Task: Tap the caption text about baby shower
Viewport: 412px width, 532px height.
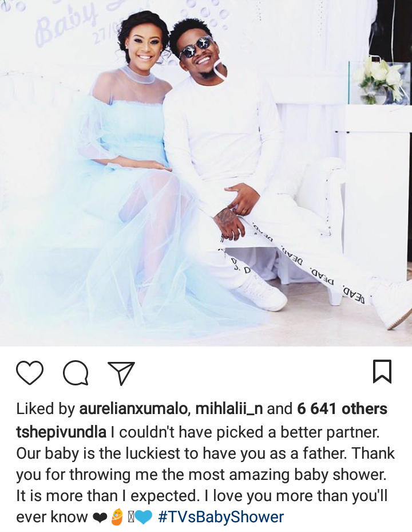Action: (x=205, y=474)
